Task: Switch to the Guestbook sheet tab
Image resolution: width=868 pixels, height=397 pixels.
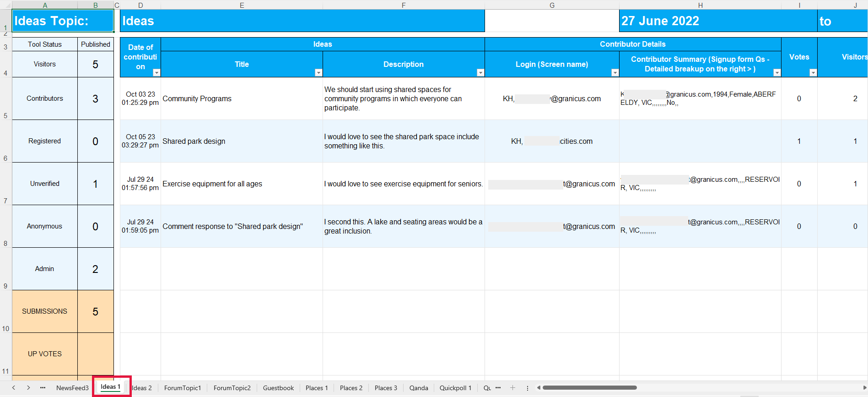Action: click(x=278, y=388)
